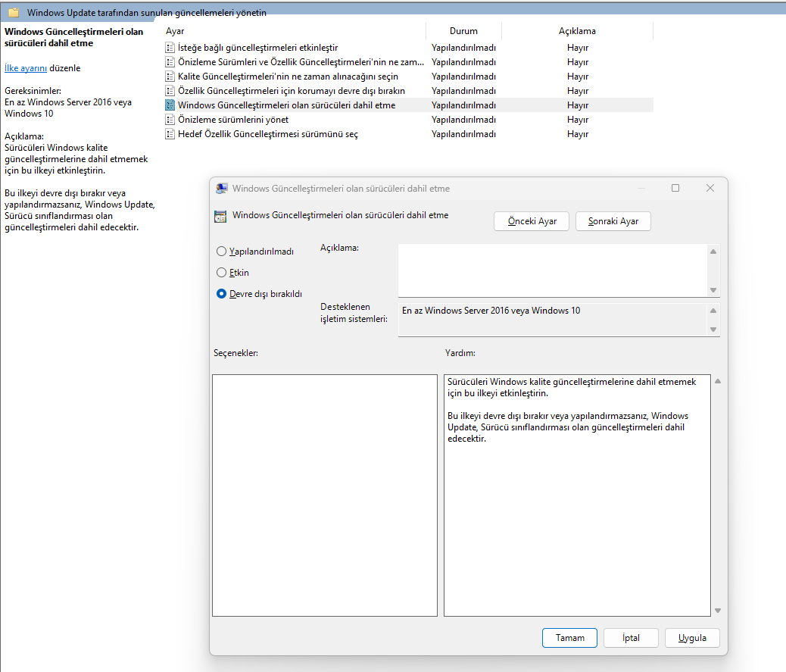This screenshot has height=672, width=786.
Task: Click up arrow of Açıklama box scrollbar
Action: 713,252
